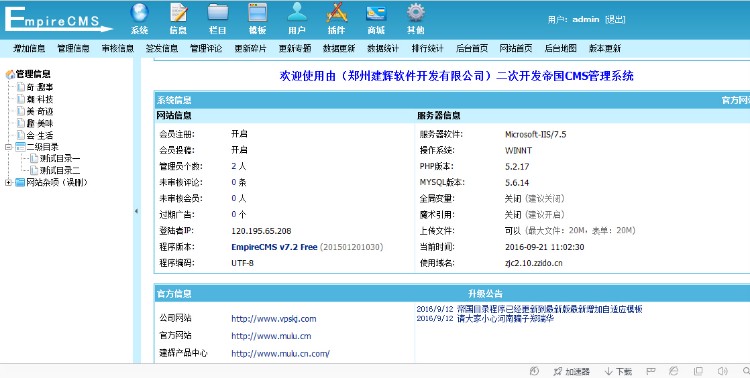Select the tree item ending in 奇迹

(40, 111)
